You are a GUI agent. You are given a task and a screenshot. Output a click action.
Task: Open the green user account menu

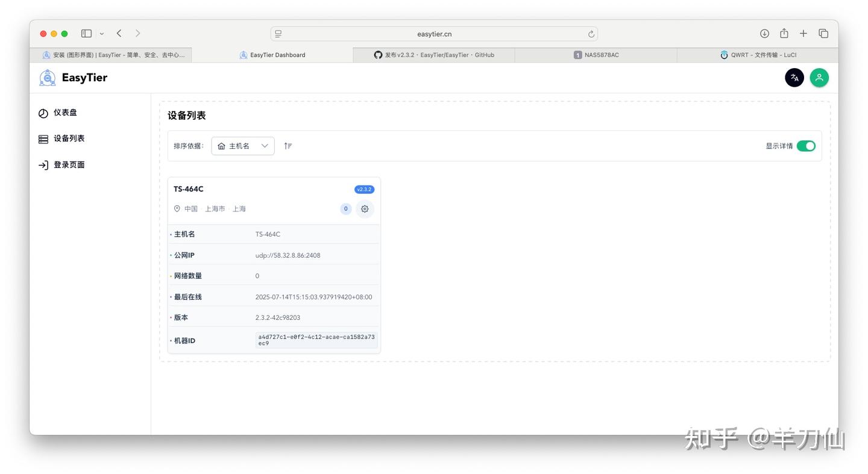point(819,78)
